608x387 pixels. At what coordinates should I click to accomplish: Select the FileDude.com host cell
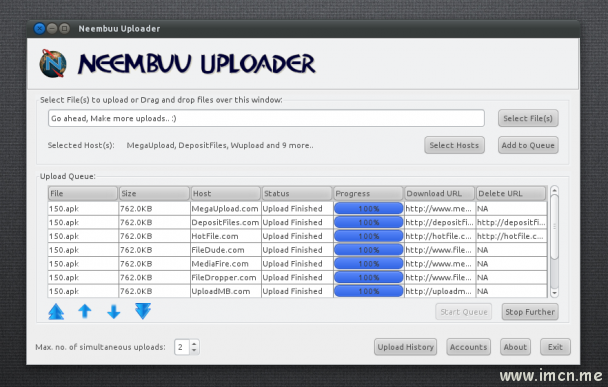coord(226,250)
